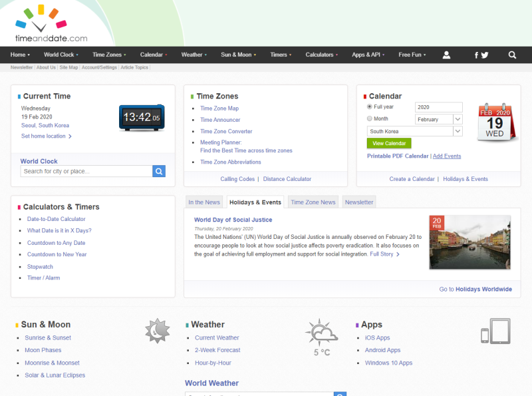The image size is (532, 396).
Task: Switch to the Time Zone News tab
Action: [x=313, y=202]
